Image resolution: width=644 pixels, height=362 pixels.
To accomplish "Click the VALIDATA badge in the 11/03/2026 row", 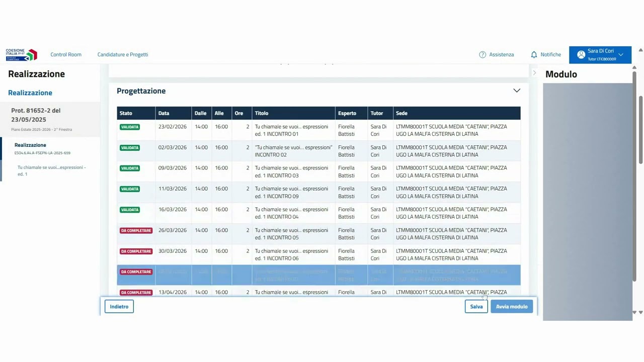I will pos(130,189).
